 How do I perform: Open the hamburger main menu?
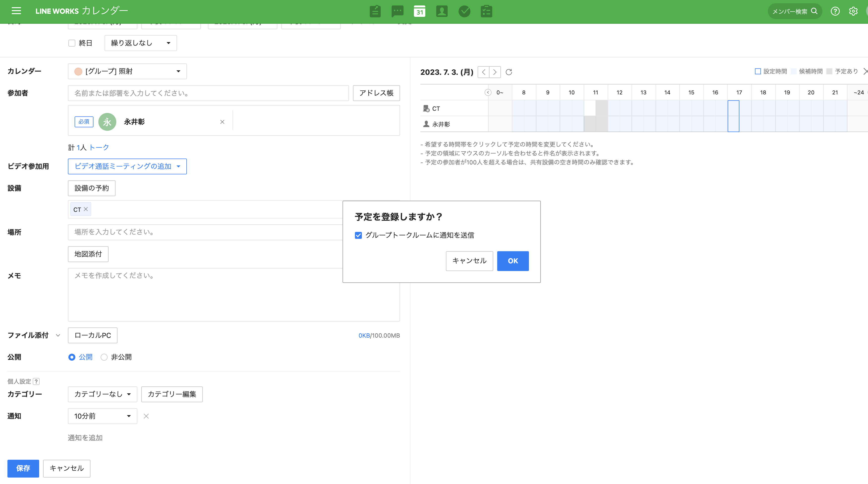pyautogui.click(x=16, y=11)
